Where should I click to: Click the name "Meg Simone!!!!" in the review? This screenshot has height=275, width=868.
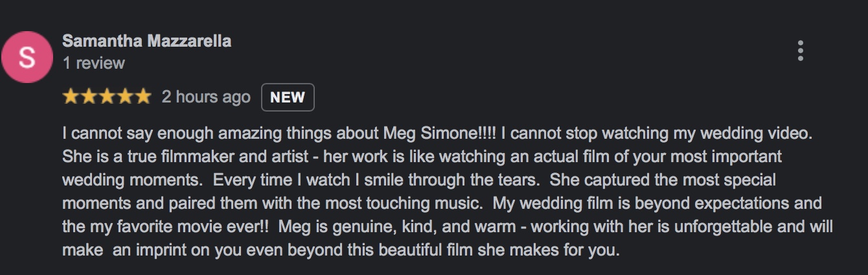pos(439,134)
